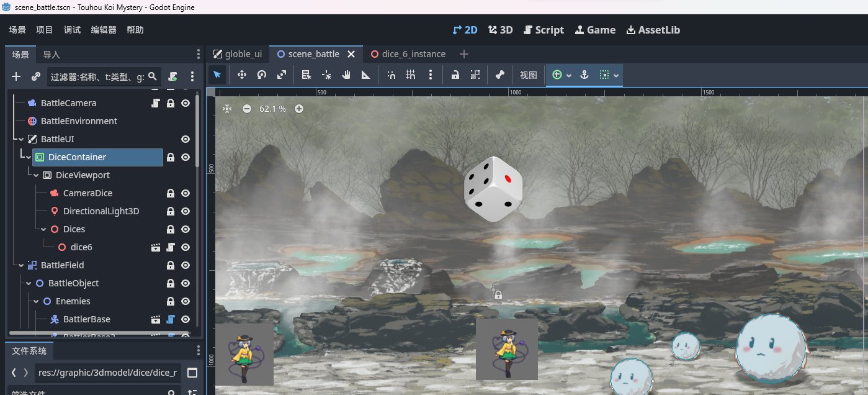Toggle split mode in the file system dock
868x395 pixels.
192,373
